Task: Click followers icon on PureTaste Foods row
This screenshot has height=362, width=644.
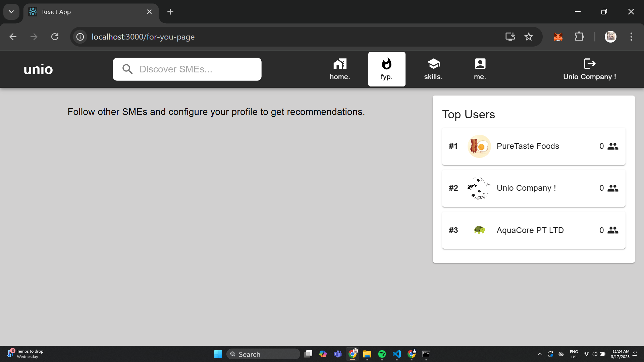Action: tap(612, 146)
